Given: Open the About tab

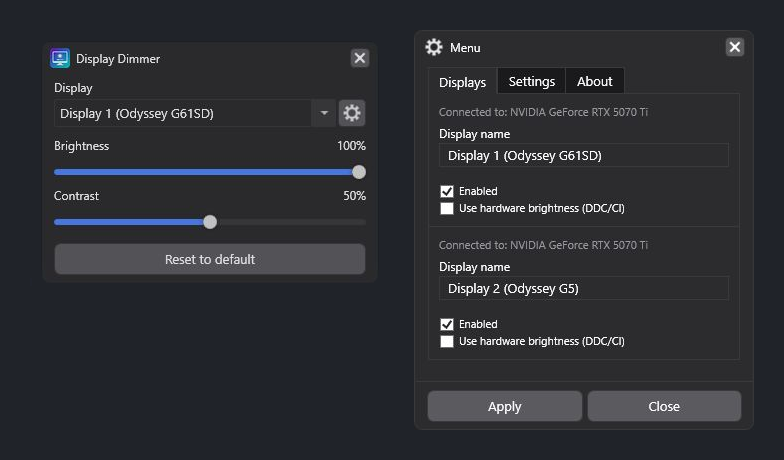Looking at the screenshot, I should (594, 81).
